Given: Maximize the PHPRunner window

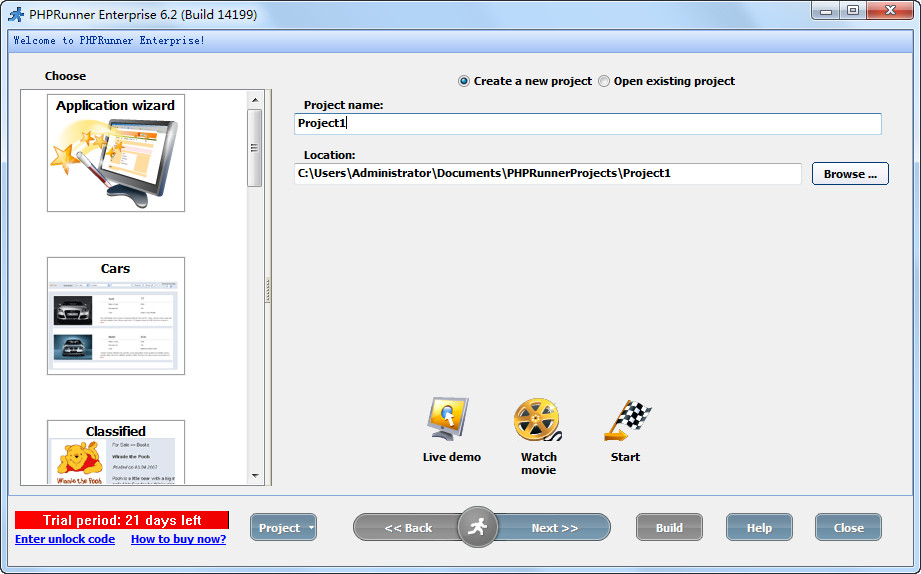Looking at the screenshot, I should (x=853, y=11).
